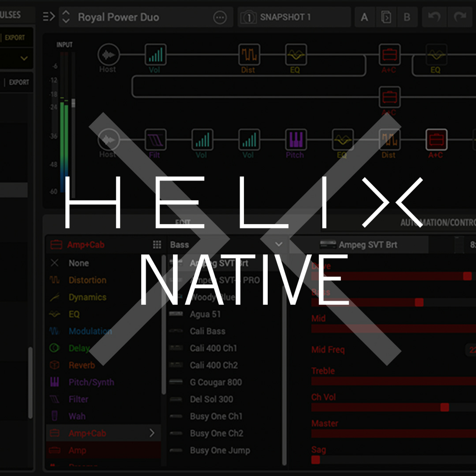Open the preset options ellipsis menu
Viewport: 476px width, 476px height.
[x=220, y=17]
